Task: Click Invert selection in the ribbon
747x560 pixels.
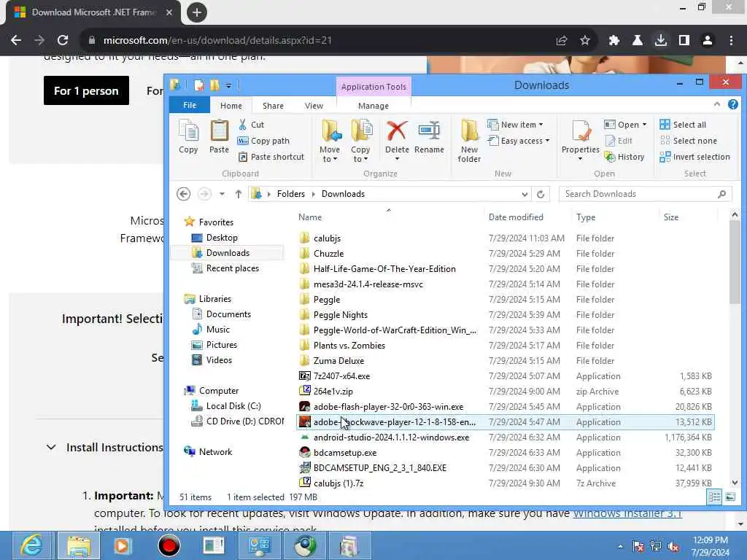Action: tap(694, 157)
